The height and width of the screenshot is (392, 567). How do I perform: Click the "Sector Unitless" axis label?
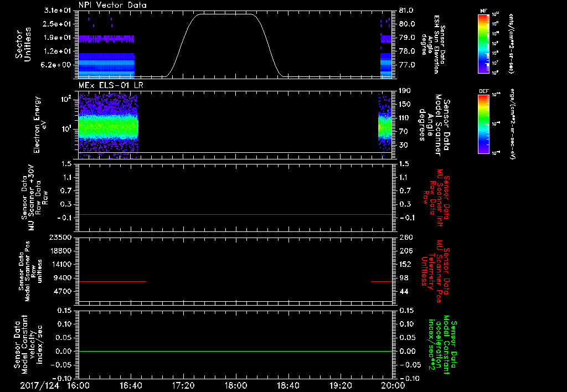pos(23,44)
